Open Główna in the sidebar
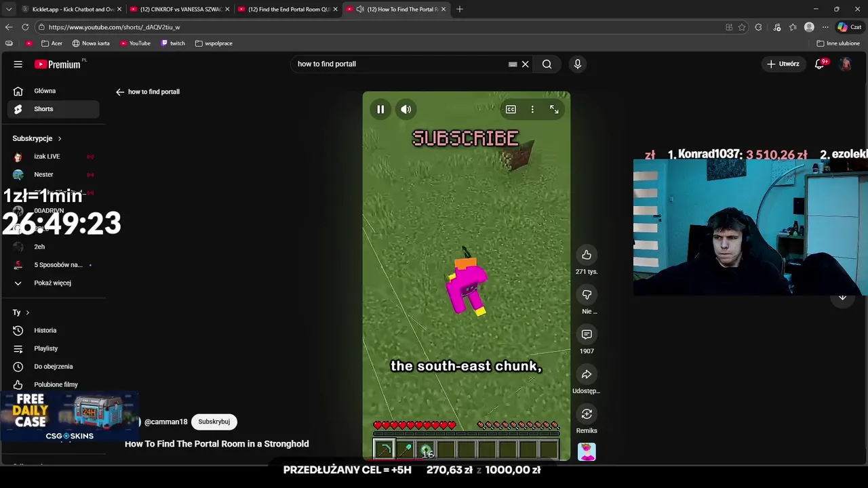The image size is (868, 488). tap(53, 91)
